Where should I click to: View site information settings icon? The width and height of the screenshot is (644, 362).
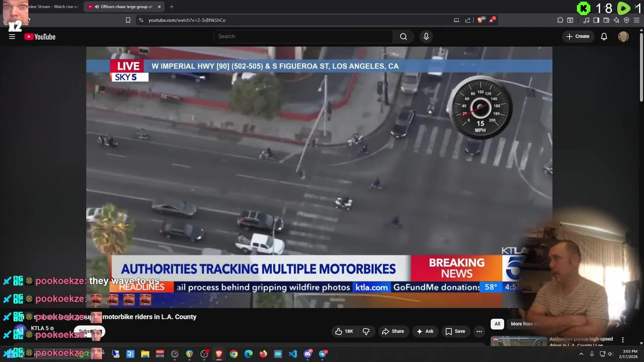point(141,20)
